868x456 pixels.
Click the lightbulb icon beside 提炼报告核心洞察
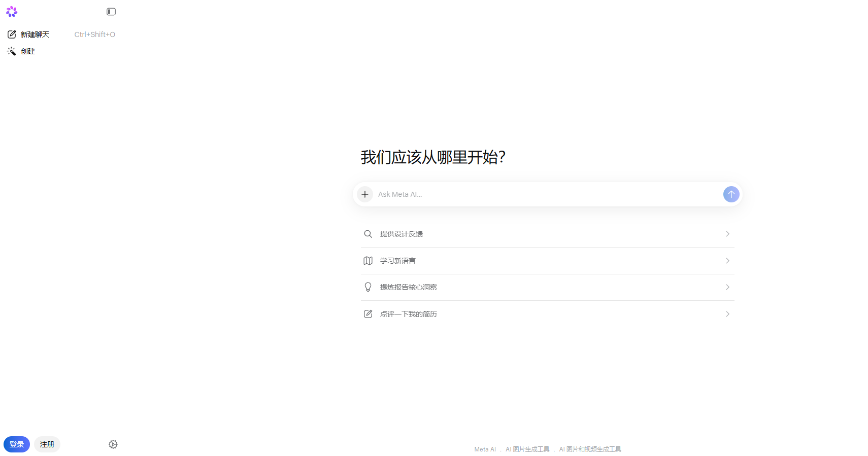368,287
